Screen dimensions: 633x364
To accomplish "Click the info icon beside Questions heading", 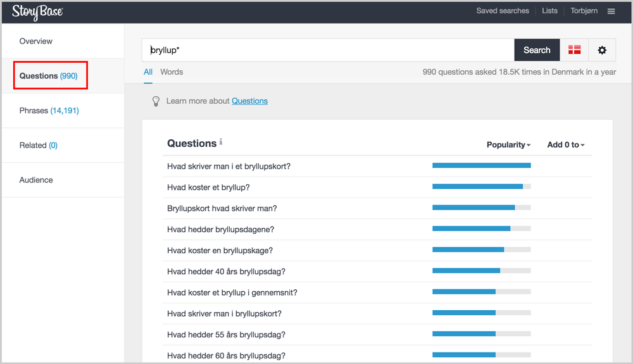I will point(221,142).
